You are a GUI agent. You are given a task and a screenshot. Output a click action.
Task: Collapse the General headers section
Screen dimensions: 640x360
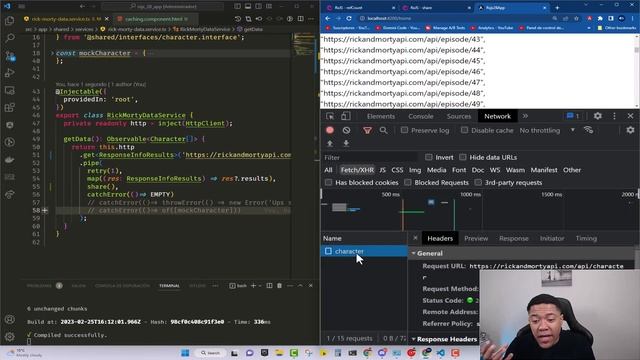click(x=413, y=253)
